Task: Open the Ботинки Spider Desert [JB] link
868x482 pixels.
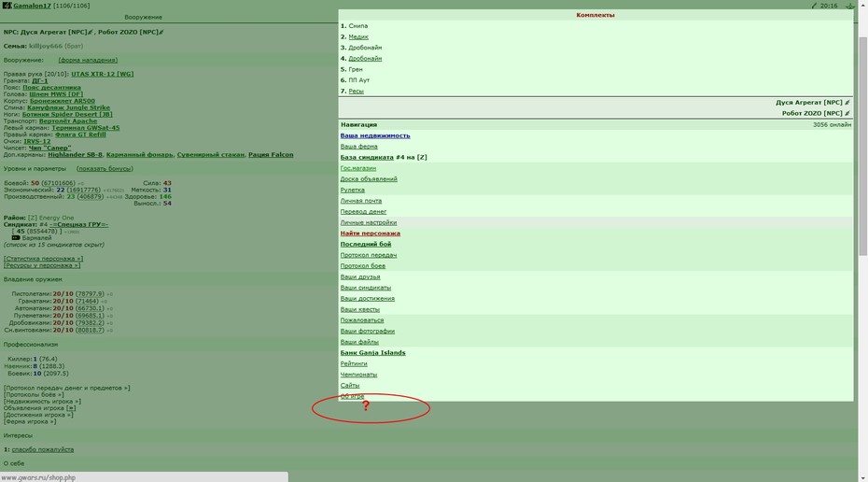Action: 67,114
